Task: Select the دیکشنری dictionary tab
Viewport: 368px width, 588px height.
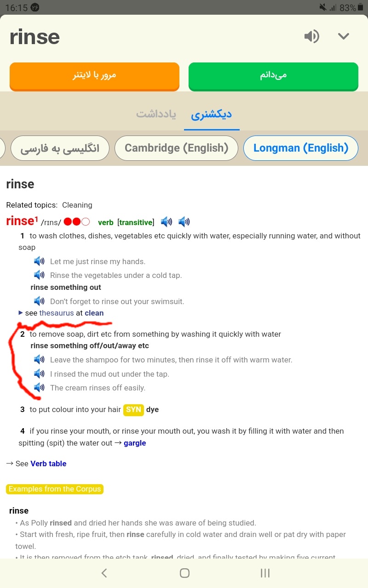Action: coord(212,114)
